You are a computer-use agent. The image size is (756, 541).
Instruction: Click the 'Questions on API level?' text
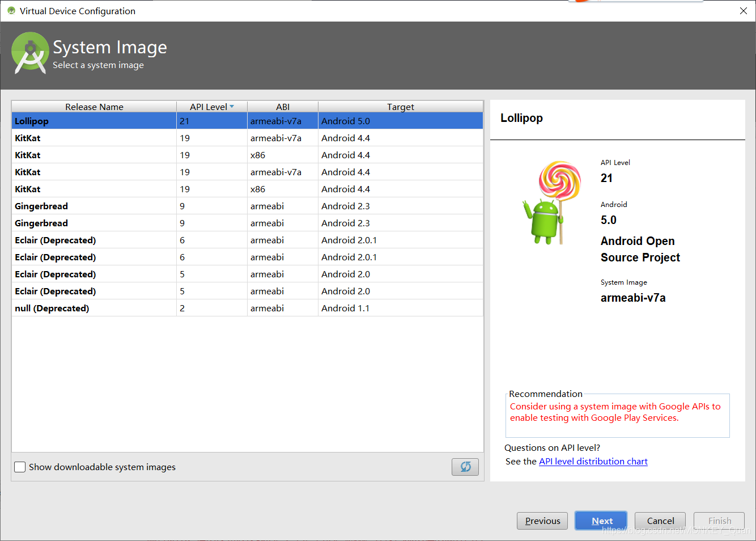point(552,448)
